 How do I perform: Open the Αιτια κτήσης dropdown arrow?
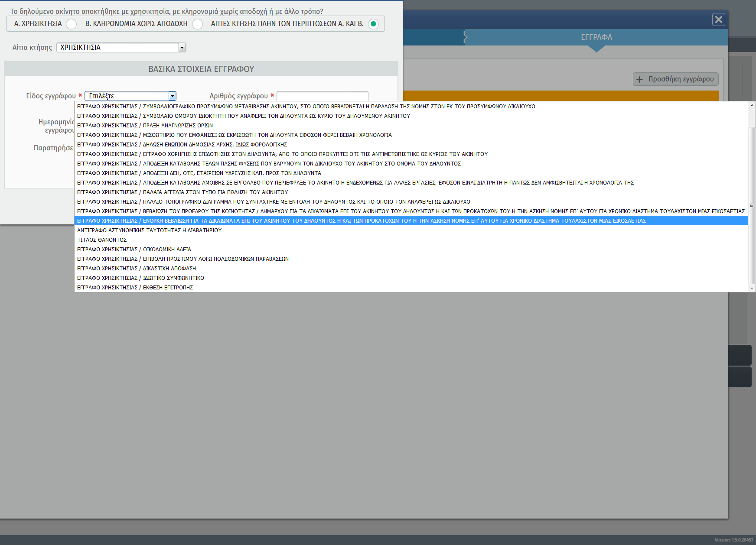pos(182,48)
